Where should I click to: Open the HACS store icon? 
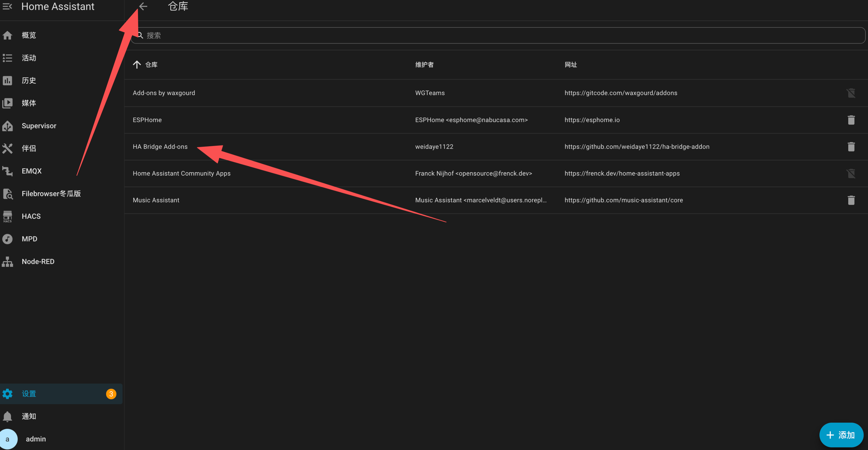point(7,217)
